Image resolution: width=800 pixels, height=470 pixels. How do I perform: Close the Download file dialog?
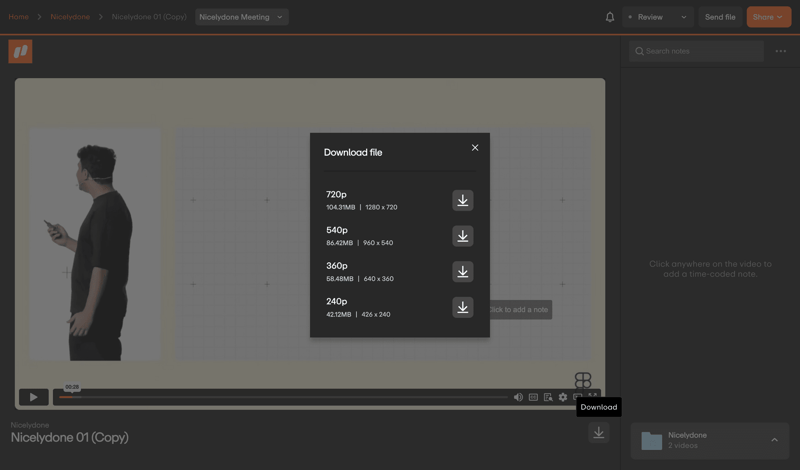click(475, 147)
